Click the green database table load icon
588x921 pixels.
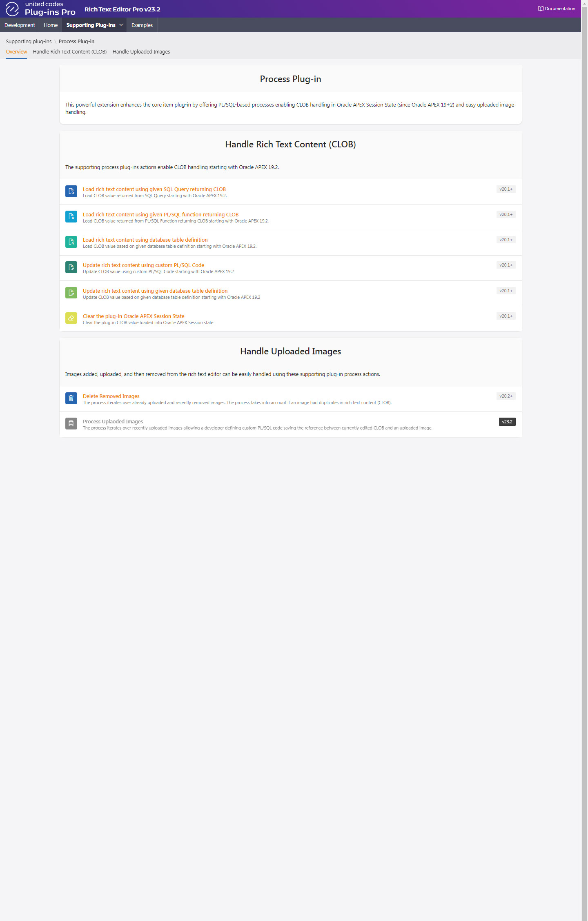pyautogui.click(x=71, y=242)
